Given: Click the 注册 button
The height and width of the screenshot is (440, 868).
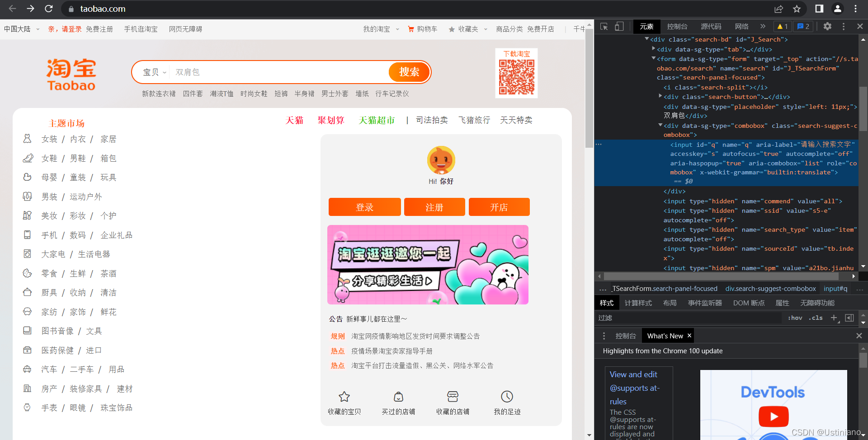Looking at the screenshot, I should tap(434, 207).
